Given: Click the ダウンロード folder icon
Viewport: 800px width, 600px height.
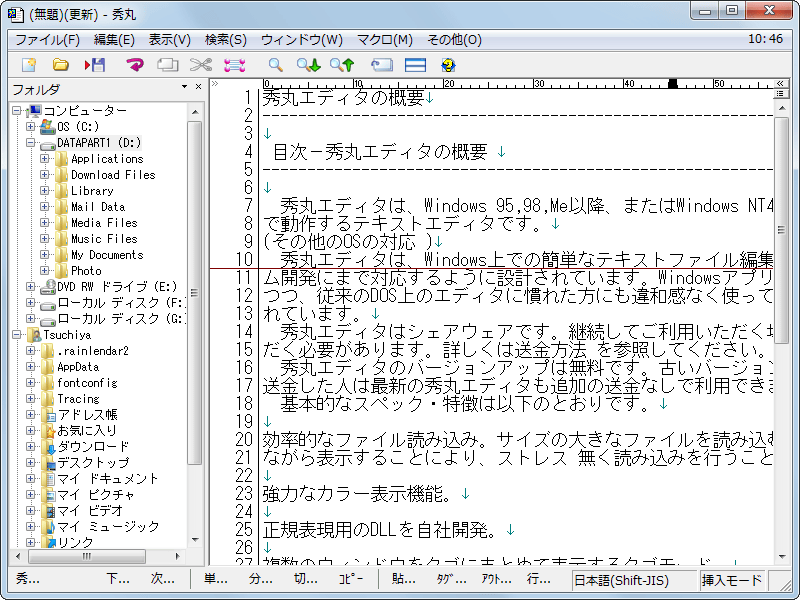Looking at the screenshot, I should tap(49, 447).
